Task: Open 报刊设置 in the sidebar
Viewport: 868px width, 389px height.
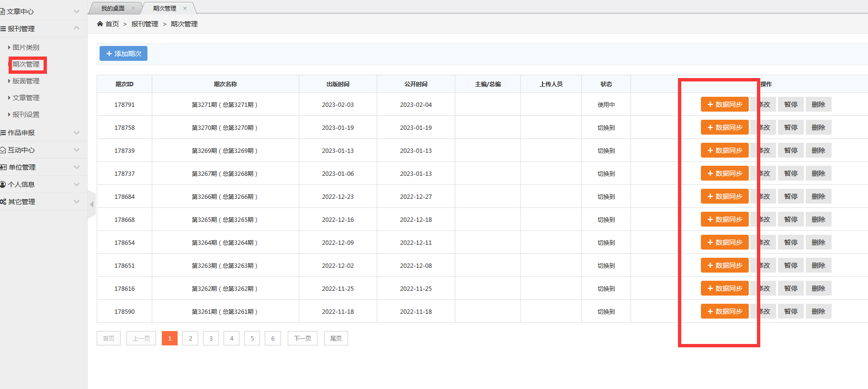Action: pos(26,114)
